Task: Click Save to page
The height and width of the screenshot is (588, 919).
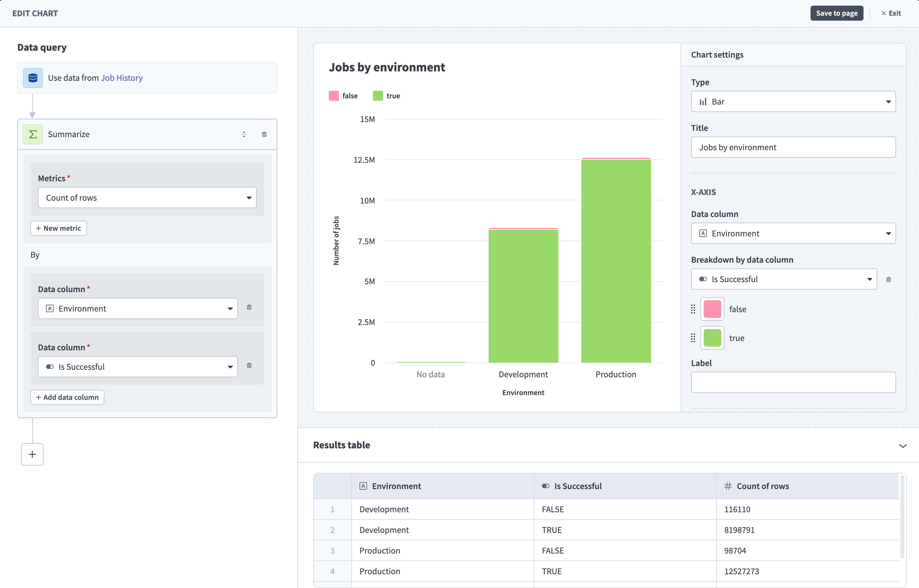Action: coord(837,13)
